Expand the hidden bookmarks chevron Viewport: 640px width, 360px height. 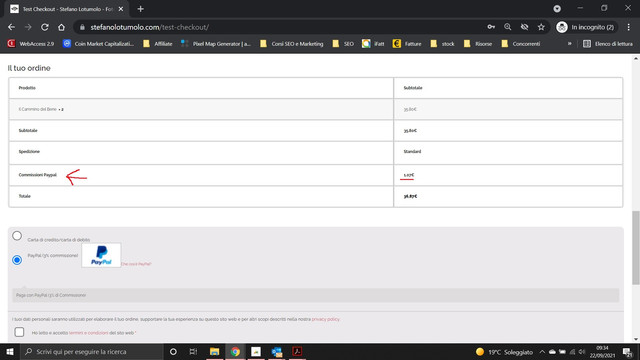(x=569, y=44)
